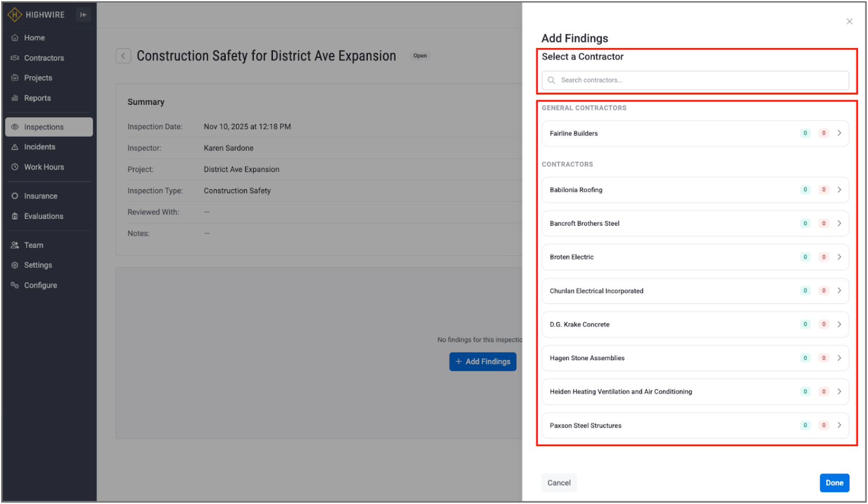Viewport: 868px width, 504px height.
Task: Click the Incidents warning triangle icon
Action: click(15, 147)
